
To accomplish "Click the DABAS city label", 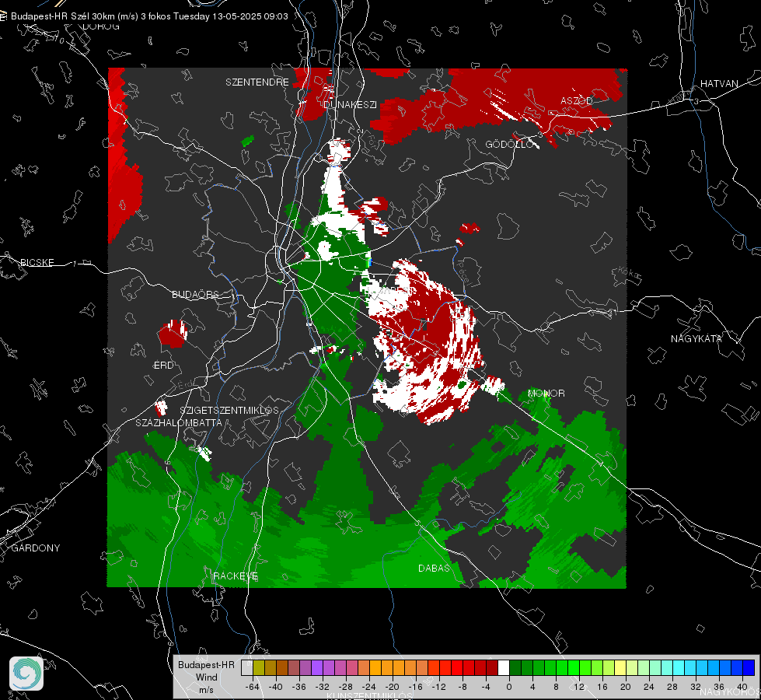I will point(434,568).
